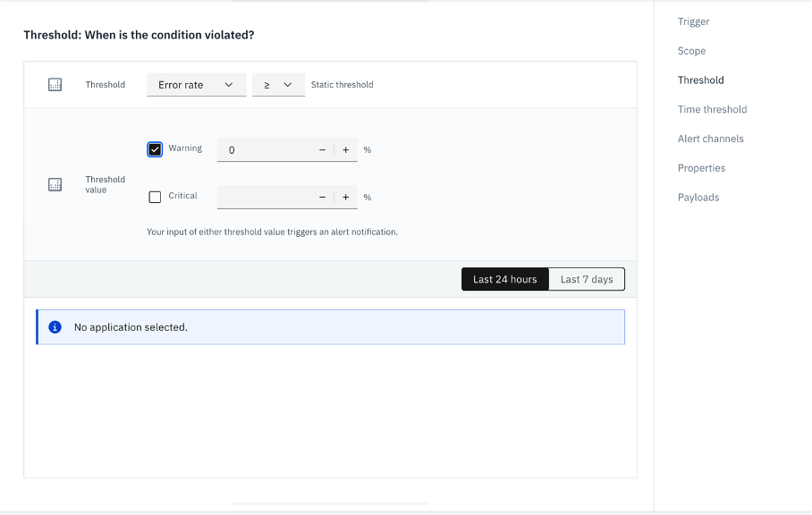Click the icon beside Threshold value label
812x515 pixels.
coord(55,184)
